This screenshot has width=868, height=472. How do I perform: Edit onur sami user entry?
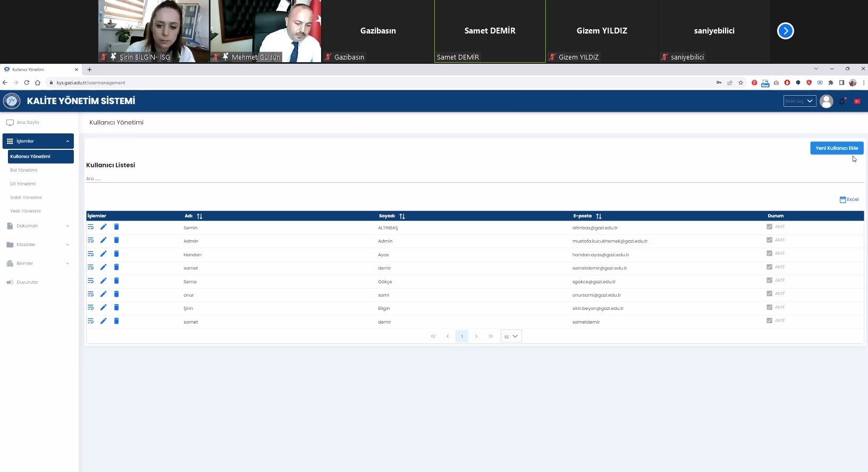click(x=103, y=294)
